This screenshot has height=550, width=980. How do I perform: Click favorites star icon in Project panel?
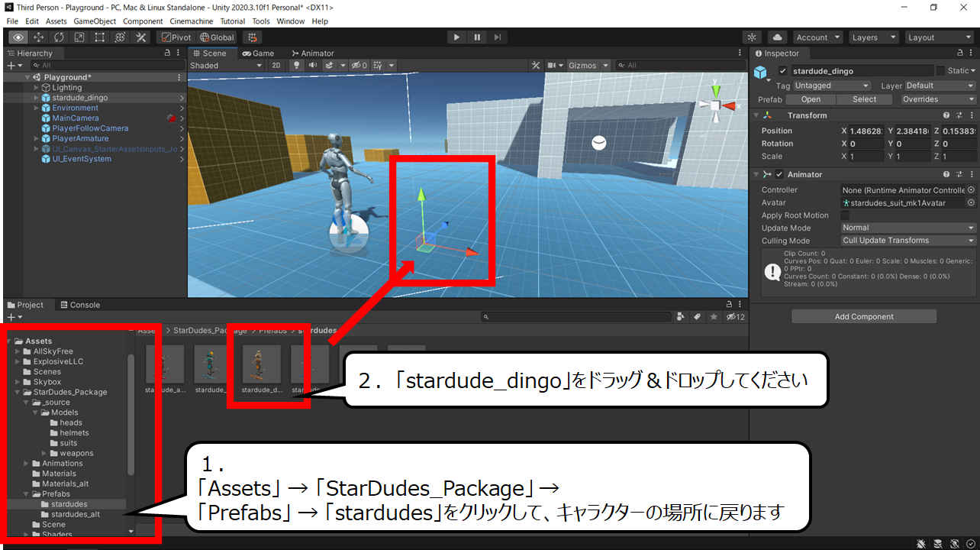pyautogui.click(x=714, y=317)
